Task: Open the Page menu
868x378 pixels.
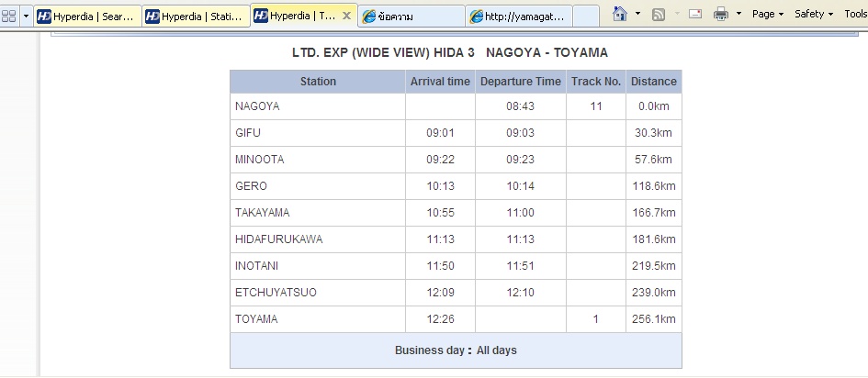Action: pos(768,14)
